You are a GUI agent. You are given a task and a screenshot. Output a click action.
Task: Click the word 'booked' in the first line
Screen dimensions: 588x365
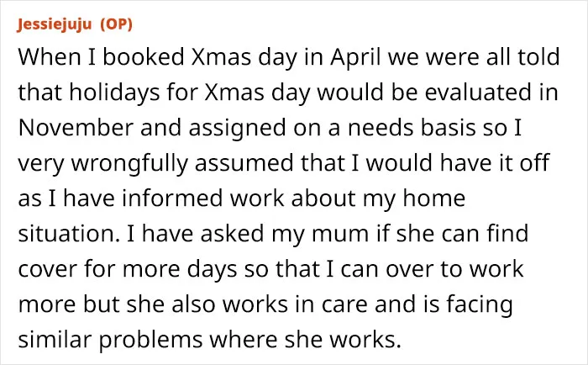144,56
